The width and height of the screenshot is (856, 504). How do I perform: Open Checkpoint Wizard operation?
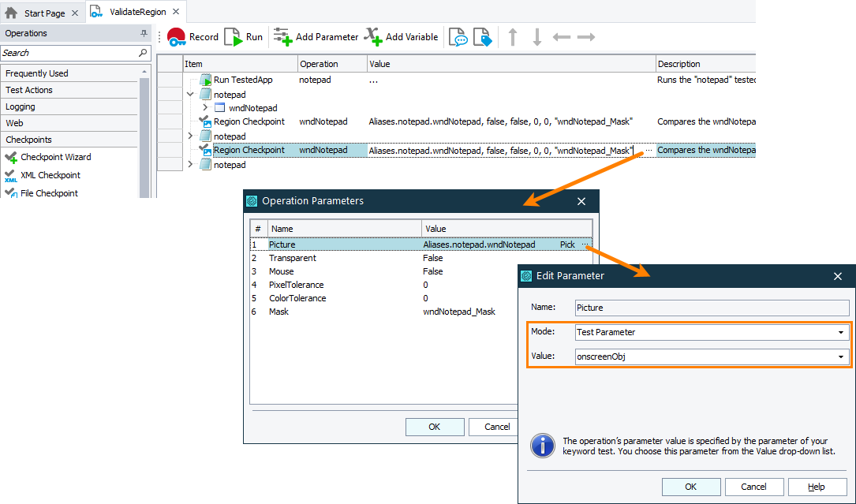[55, 157]
